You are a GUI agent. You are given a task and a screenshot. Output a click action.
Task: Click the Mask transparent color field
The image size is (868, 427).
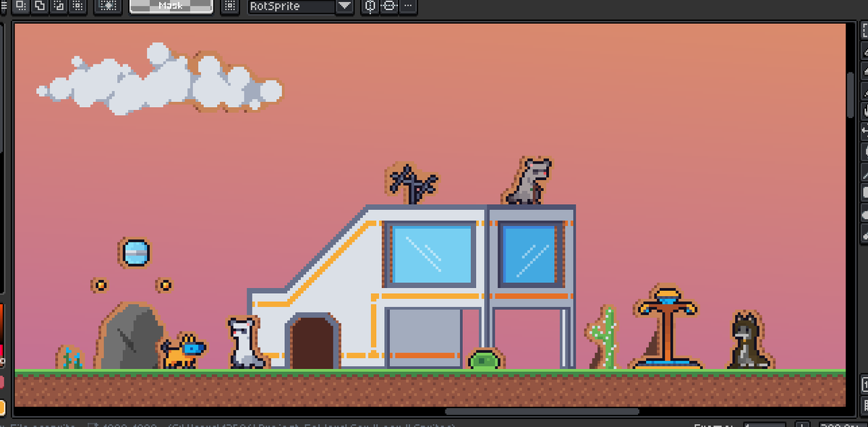(171, 6)
